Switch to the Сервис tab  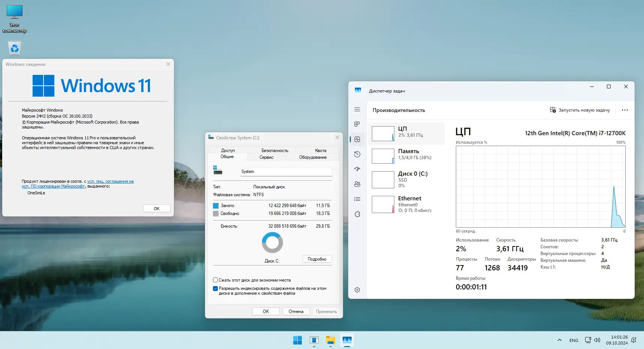click(267, 157)
